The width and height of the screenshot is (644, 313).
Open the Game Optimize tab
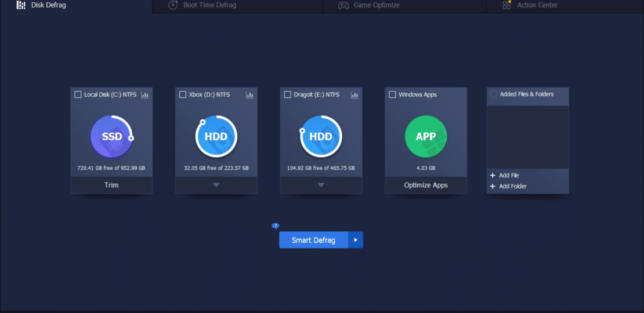404,6
